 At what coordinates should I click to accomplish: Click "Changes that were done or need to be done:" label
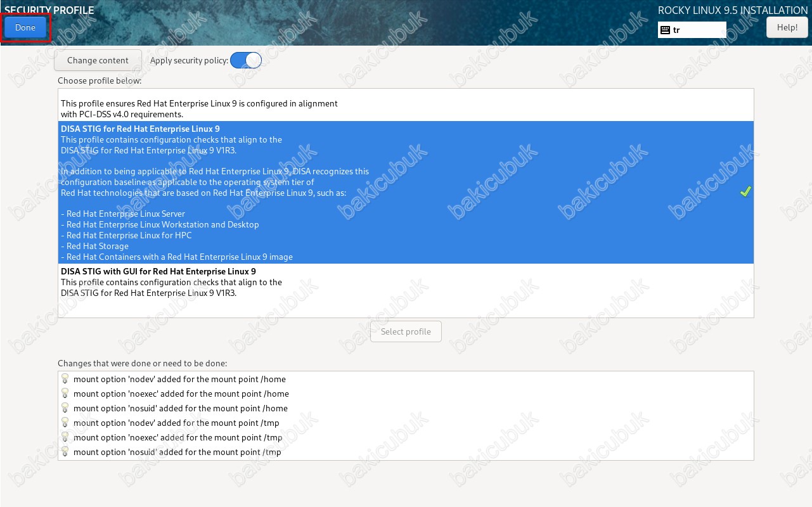142,363
